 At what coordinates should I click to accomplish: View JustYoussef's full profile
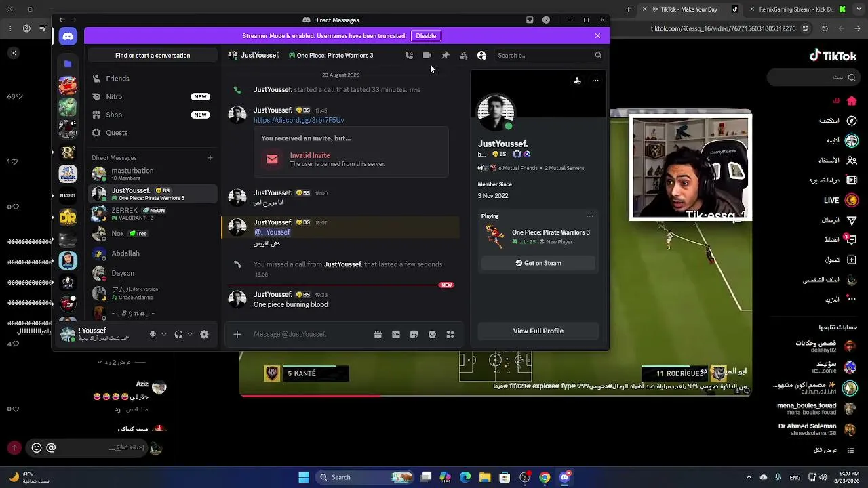click(538, 331)
